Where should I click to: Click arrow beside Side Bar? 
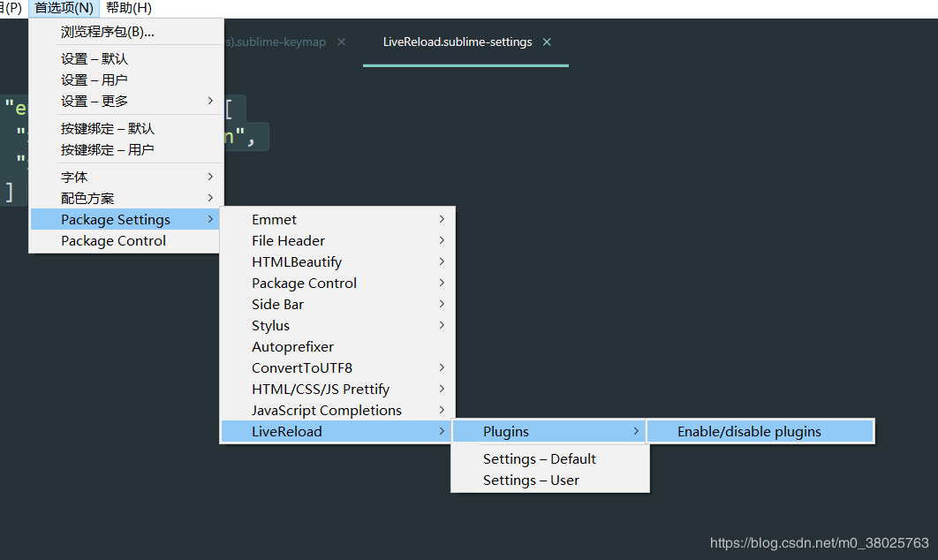point(442,304)
